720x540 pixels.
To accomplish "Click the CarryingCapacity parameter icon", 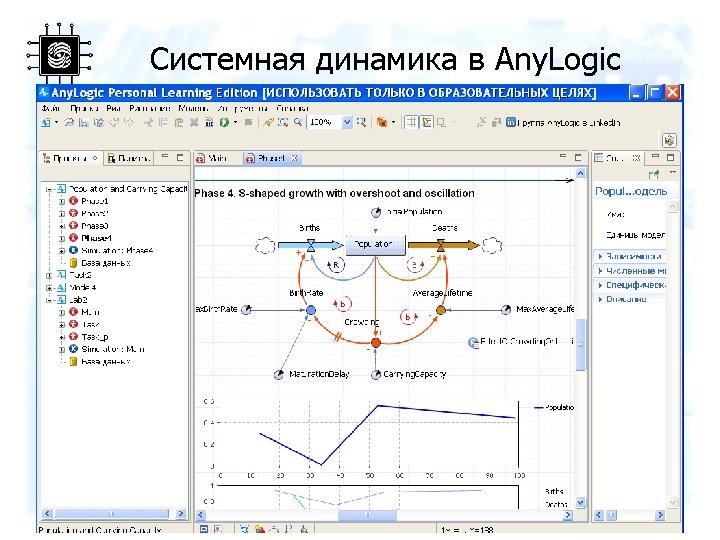I will 376,375.
